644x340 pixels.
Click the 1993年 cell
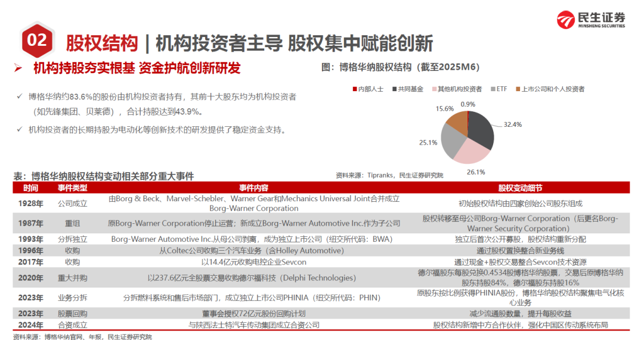pyautogui.click(x=30, y=239)
